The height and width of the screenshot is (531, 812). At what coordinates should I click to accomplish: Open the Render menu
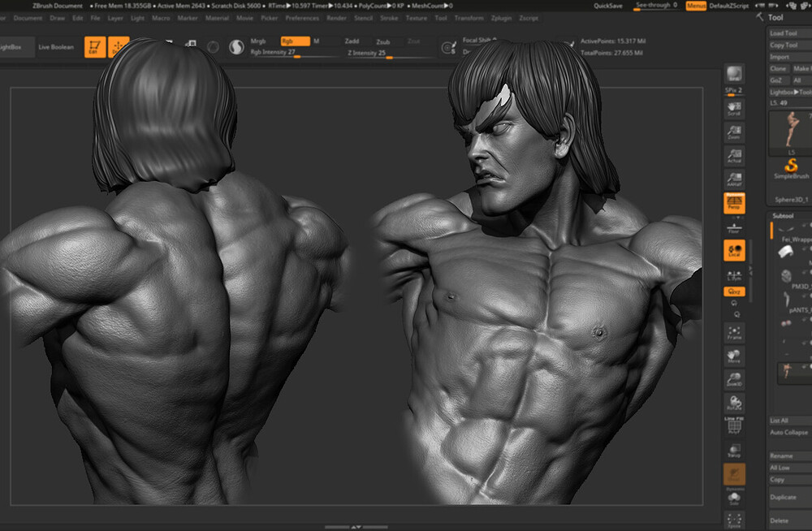point(337,18)
